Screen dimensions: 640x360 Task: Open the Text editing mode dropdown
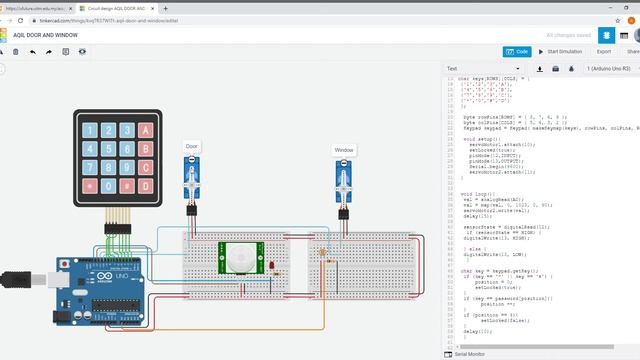coord(483,69)
